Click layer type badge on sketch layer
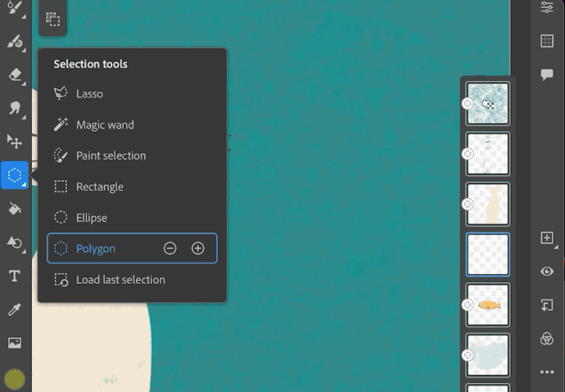Image resolution: width=565 pixels, height=392 pixels. tap(468, 154)
